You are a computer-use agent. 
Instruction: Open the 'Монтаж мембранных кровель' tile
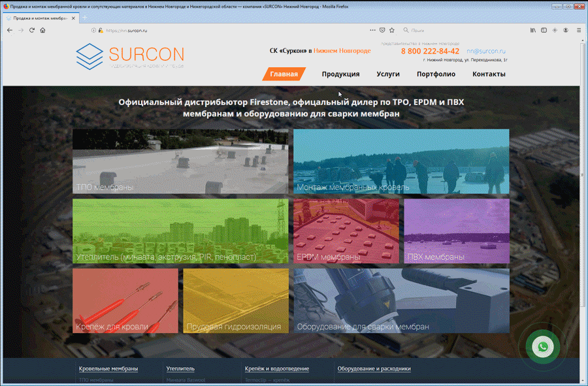(x=401, y=161)
